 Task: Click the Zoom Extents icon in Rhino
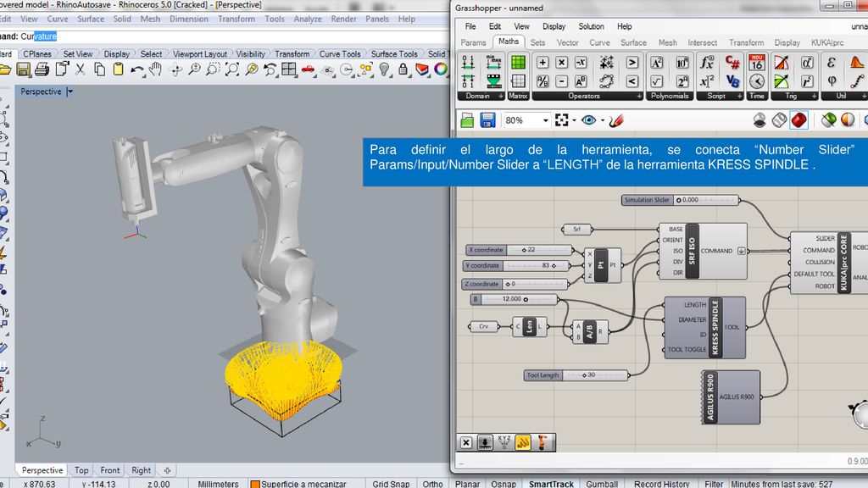coord(232,69)
